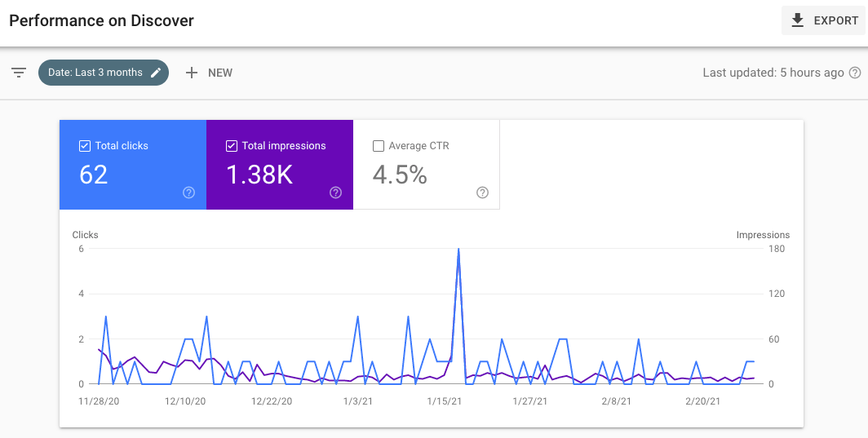
Task: Click help icon in Total impressions card
Action: click(x=335, y=192)
